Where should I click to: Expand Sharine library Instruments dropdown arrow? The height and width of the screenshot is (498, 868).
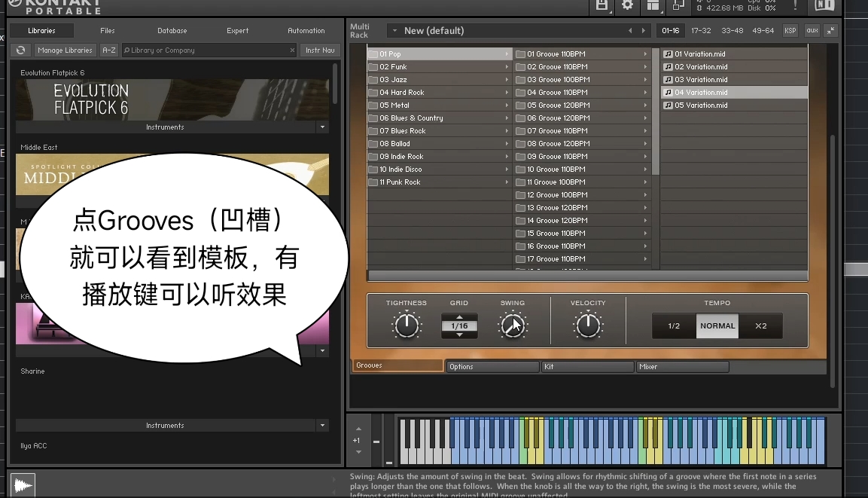(x=322, y=425)
